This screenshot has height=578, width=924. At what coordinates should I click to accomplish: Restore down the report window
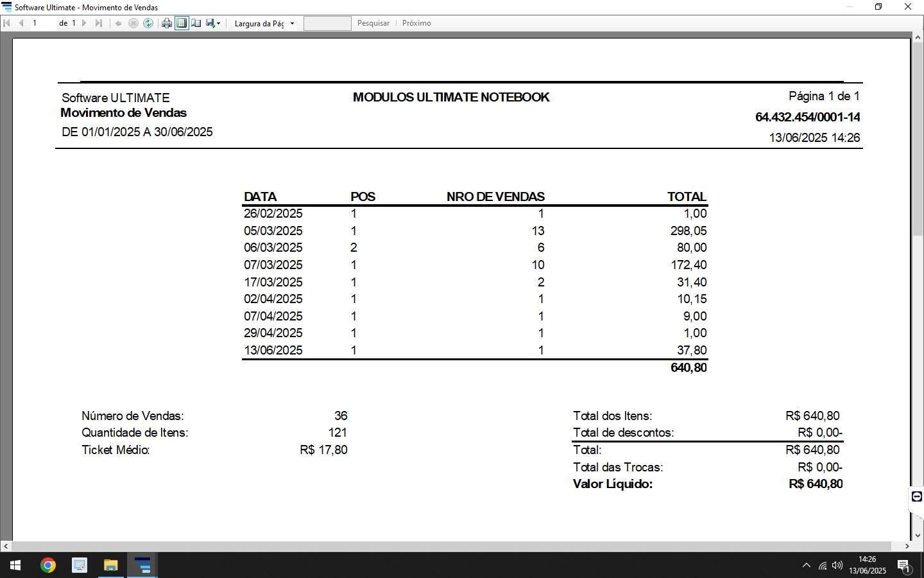click(878, 7)
